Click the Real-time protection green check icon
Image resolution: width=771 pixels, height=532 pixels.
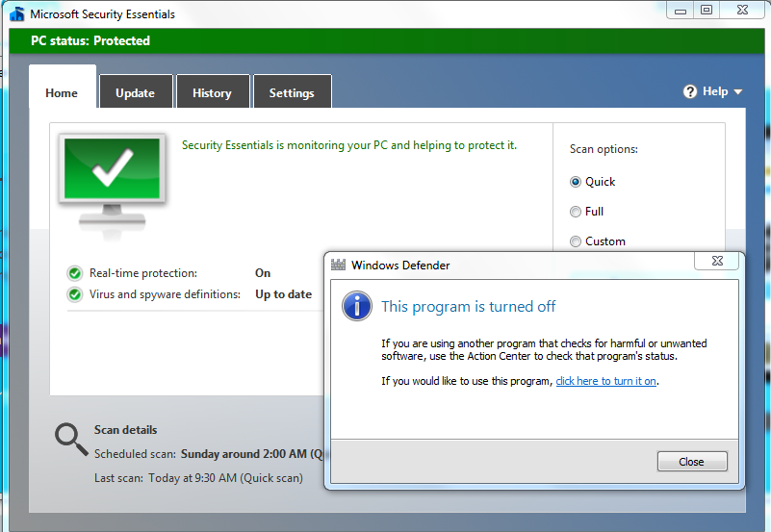tap(74, 273)
